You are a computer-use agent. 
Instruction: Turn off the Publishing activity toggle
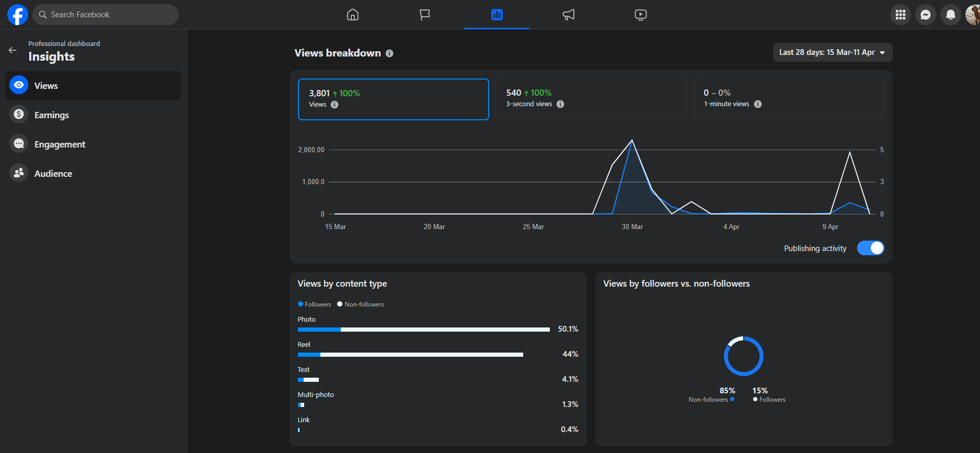point(871,248)
